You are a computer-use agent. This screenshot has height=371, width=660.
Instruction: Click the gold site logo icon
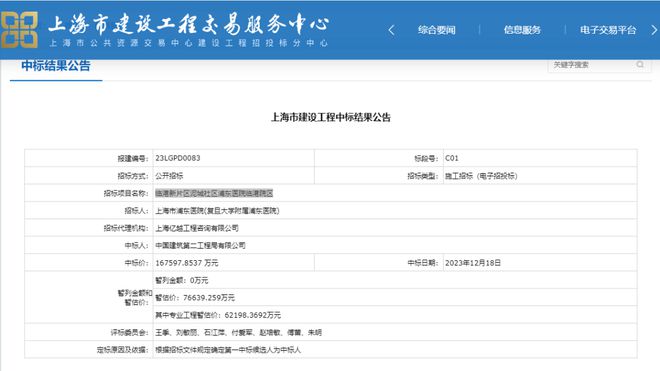[19, 29]
